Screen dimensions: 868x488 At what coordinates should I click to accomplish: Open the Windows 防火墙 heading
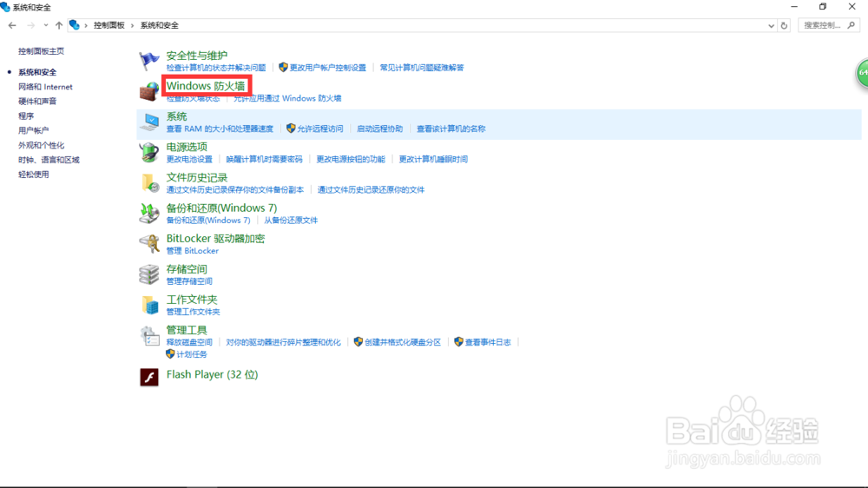tap(206, 86)
